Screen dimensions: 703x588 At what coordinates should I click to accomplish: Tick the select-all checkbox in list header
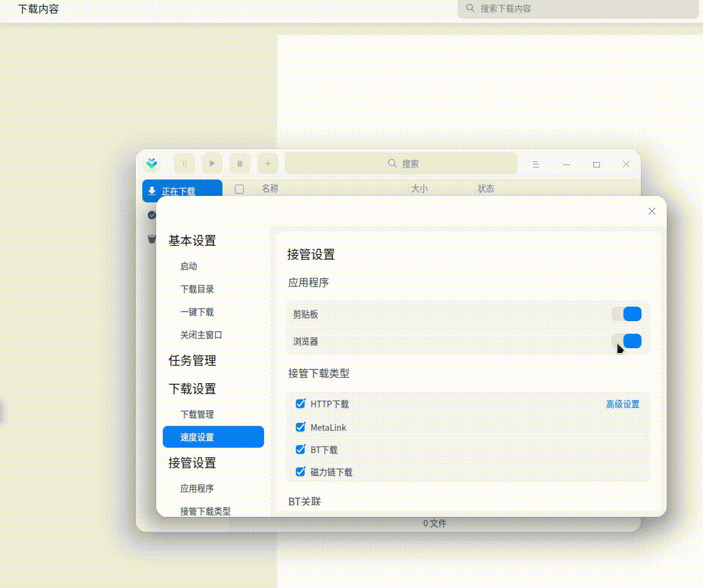point(239,189)
